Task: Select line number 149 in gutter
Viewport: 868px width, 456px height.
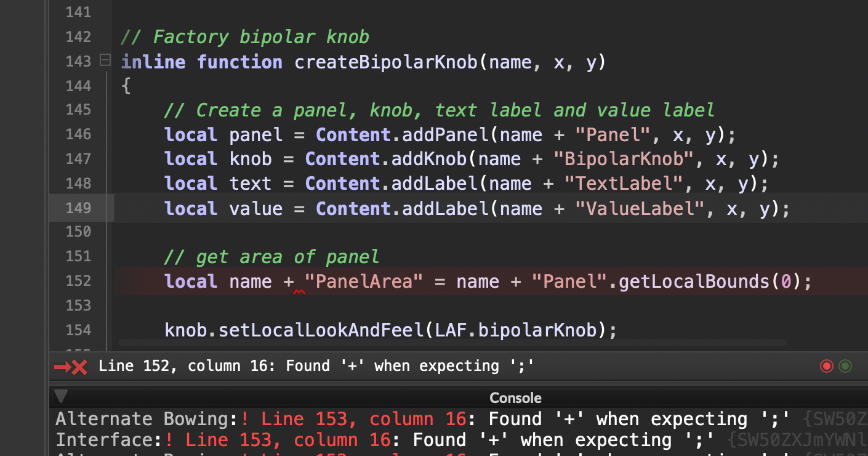Action: (x=78, y=208)
